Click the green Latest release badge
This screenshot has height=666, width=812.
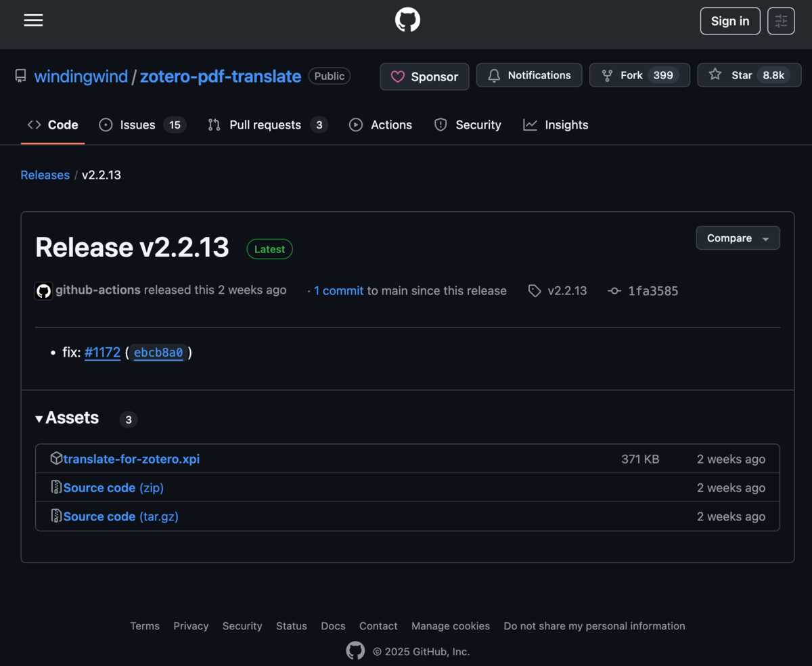click(269, 249)
